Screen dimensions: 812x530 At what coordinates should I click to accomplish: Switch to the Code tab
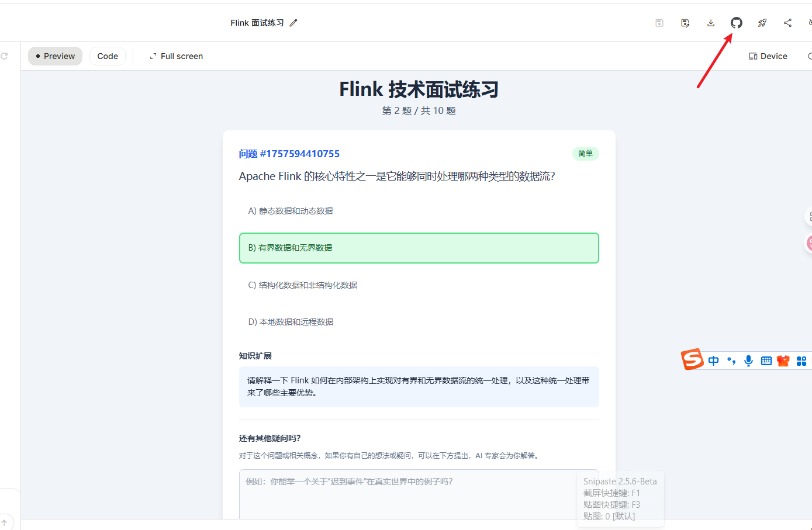pos(108,56)
